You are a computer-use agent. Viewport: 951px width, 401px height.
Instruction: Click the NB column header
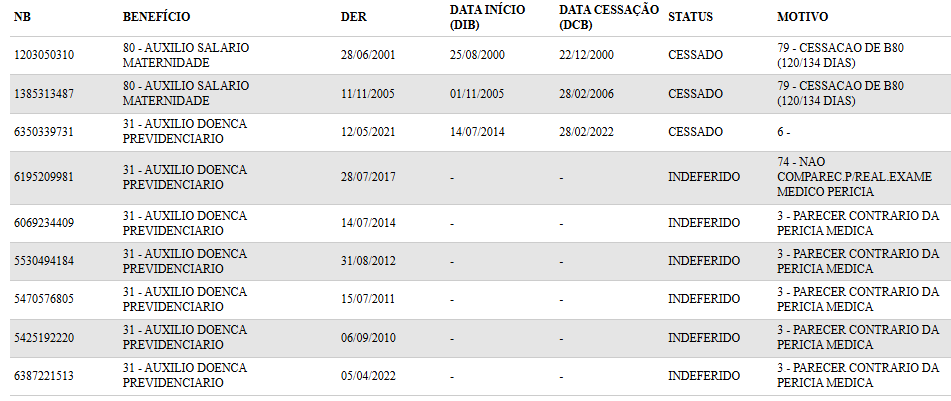tap(22, 17)
